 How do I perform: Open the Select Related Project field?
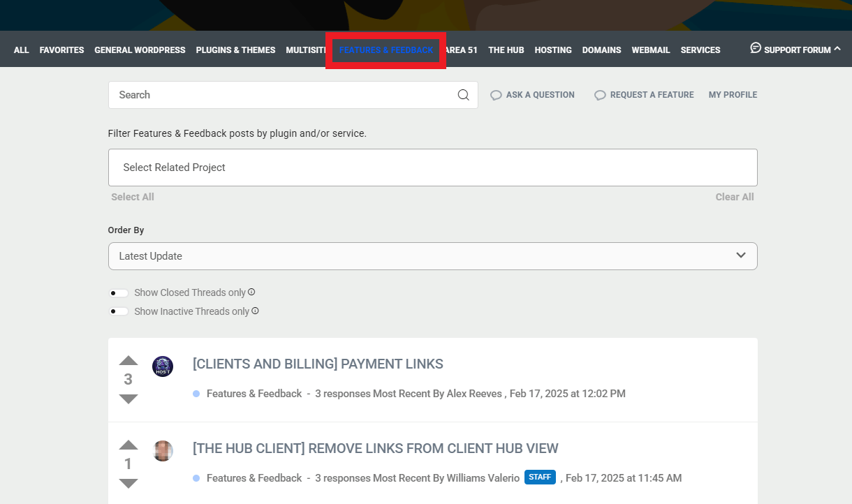433,168
